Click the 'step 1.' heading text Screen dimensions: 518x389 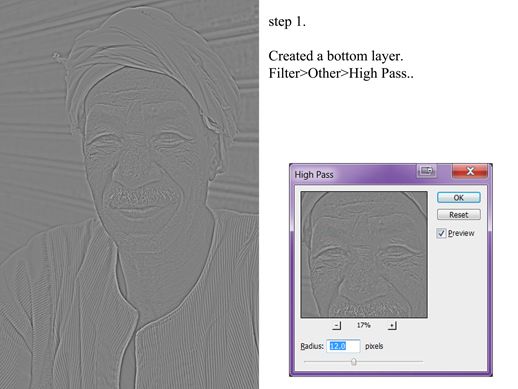(287, 22)
